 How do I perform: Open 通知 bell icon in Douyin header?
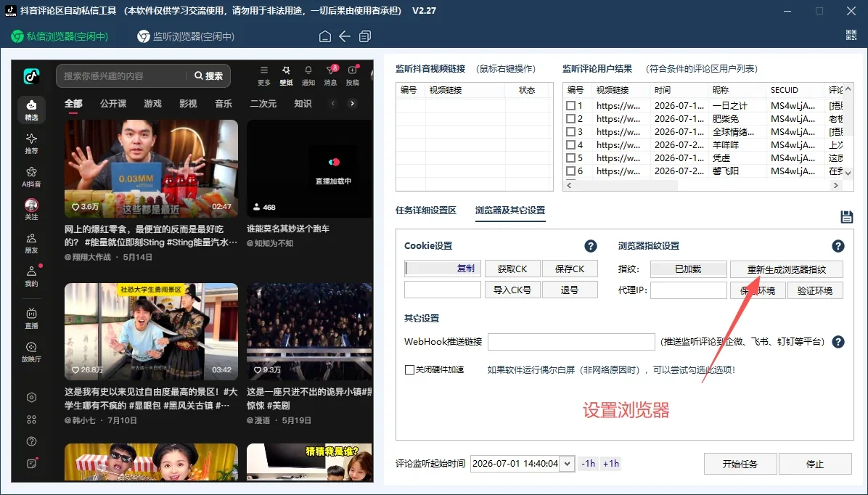308,75
